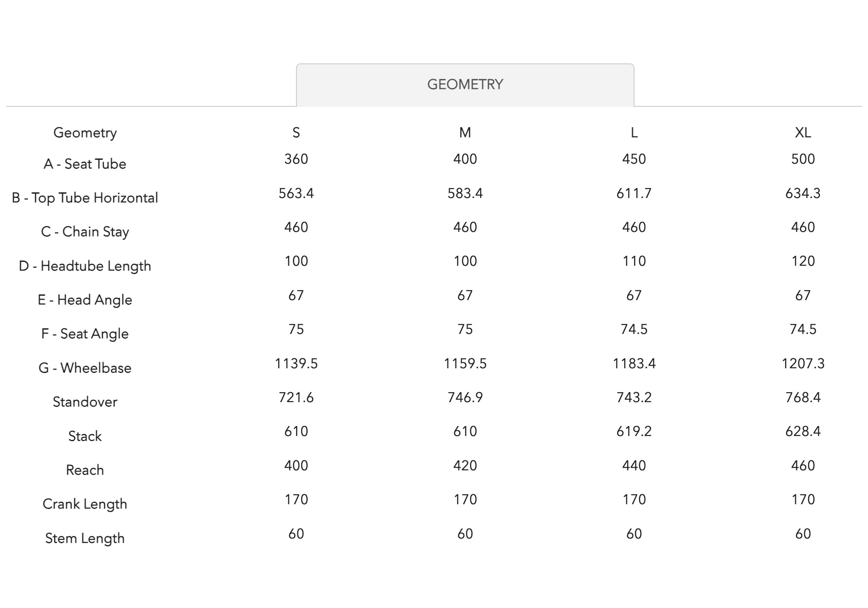Click the XL wheelbase value 1207.3

coord(803,363)
